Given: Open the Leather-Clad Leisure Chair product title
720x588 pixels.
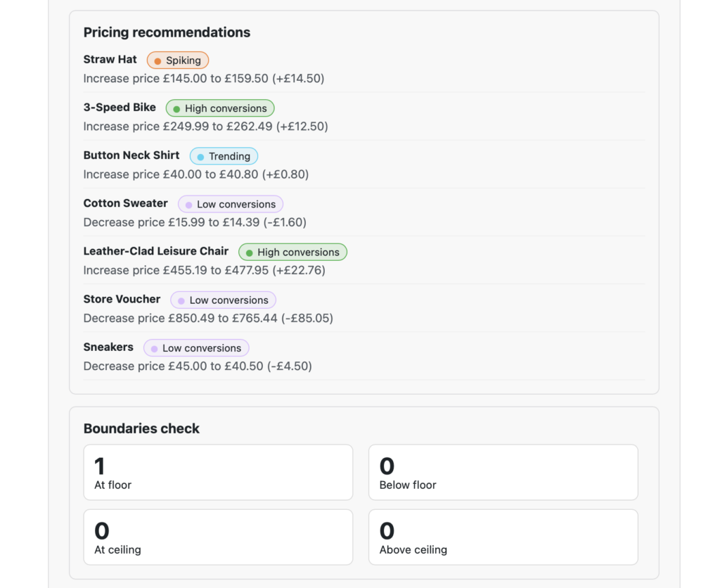Looking at the screenshot, I should (155, 250).
